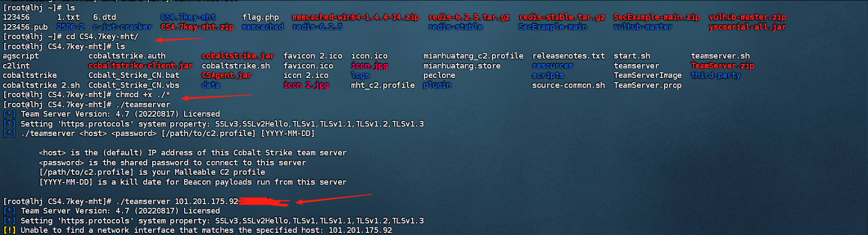Screen dimensions: 868x235
Task: Select the Malleable C2 profile description line
Action: pos(152,172)
